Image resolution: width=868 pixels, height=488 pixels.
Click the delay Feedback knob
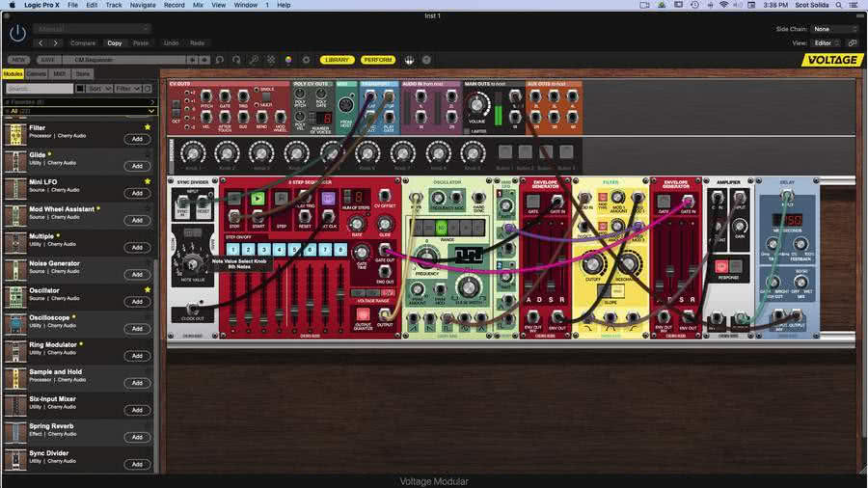point(800,244)
